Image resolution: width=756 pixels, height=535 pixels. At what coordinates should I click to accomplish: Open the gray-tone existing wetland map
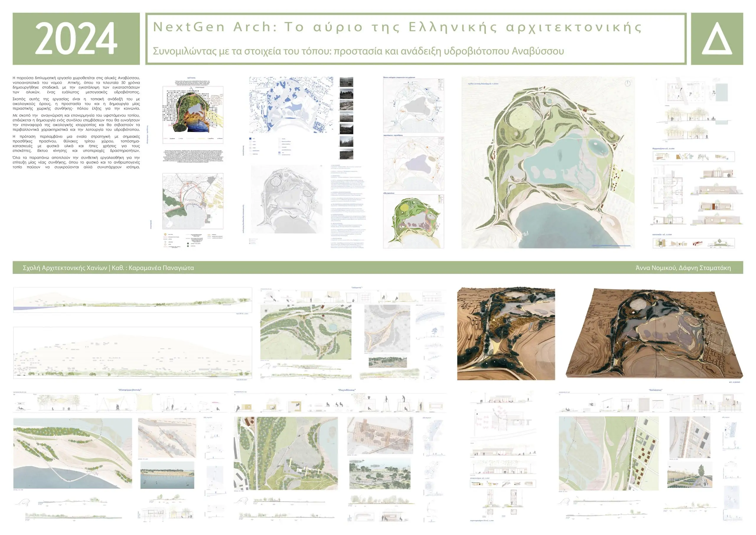287,199
